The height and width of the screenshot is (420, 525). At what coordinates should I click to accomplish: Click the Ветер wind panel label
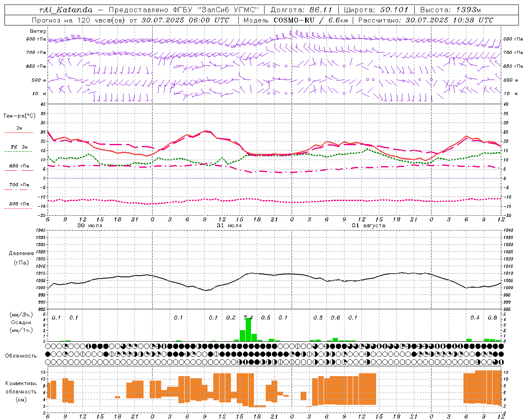(38, 31)
